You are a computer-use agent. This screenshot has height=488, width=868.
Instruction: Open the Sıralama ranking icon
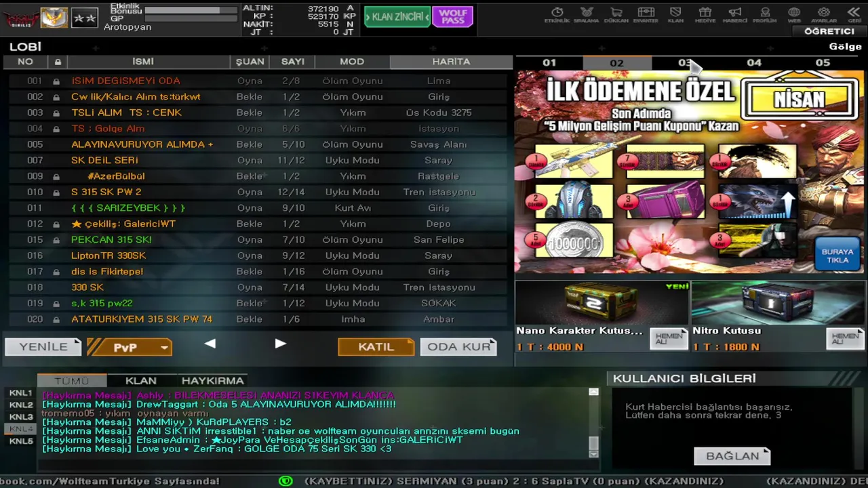[x=587, y=15]
